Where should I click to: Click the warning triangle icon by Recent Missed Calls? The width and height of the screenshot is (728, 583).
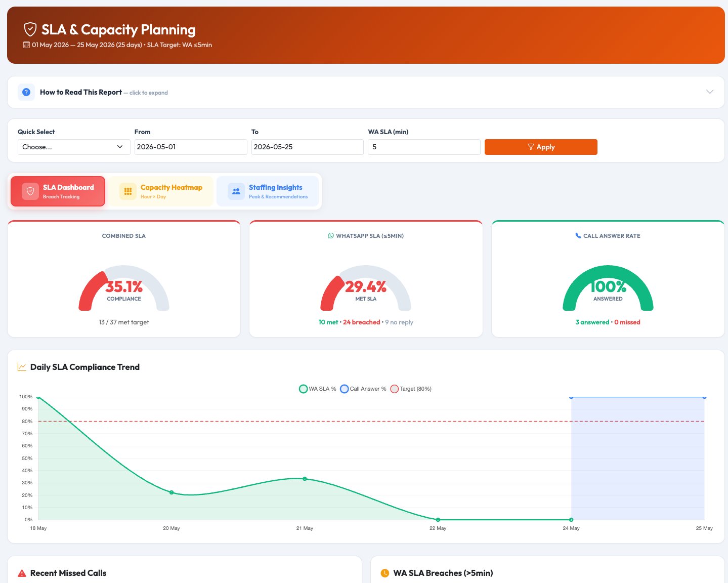coord(22,573)
